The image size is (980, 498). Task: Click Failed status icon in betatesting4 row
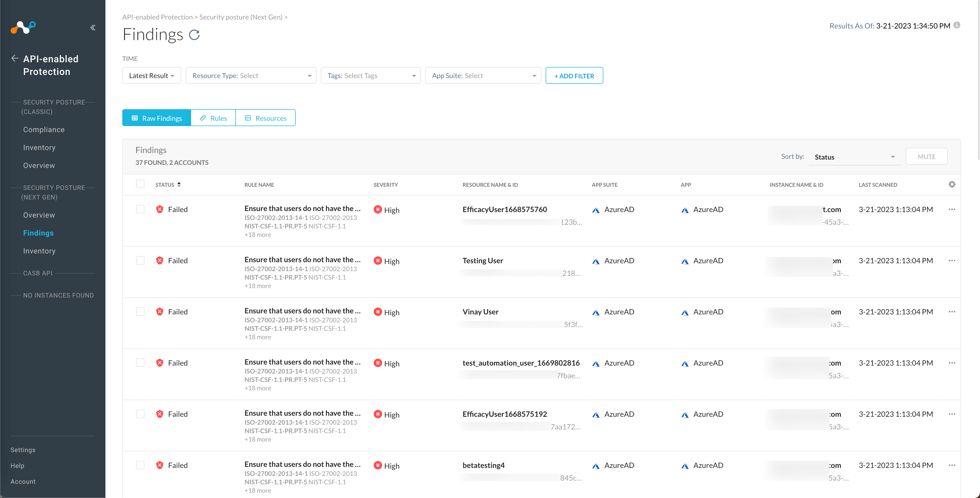tap(160, 465)
